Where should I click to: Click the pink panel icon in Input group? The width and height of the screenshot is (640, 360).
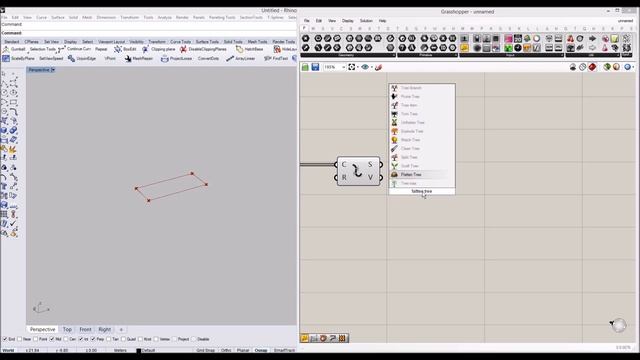508,39
